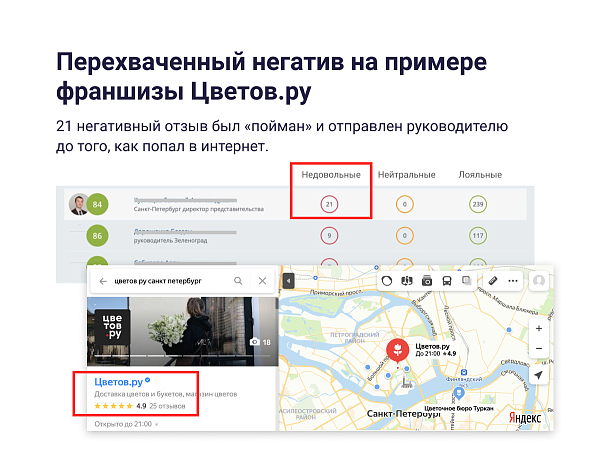Open the Цветов.ру organization title link
The width and height of the screenshot is (600, 466).
coord(118,382)
